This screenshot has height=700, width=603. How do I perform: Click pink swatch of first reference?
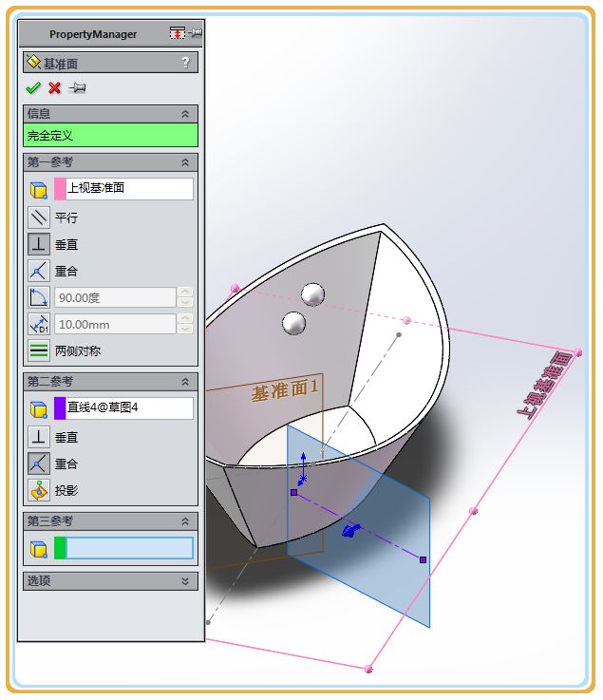click(x=60, y=189)
